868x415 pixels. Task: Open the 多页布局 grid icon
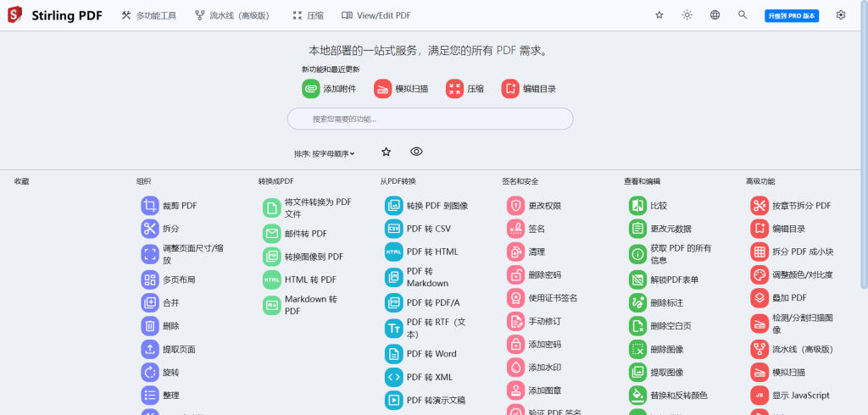(x=150, y=280)
